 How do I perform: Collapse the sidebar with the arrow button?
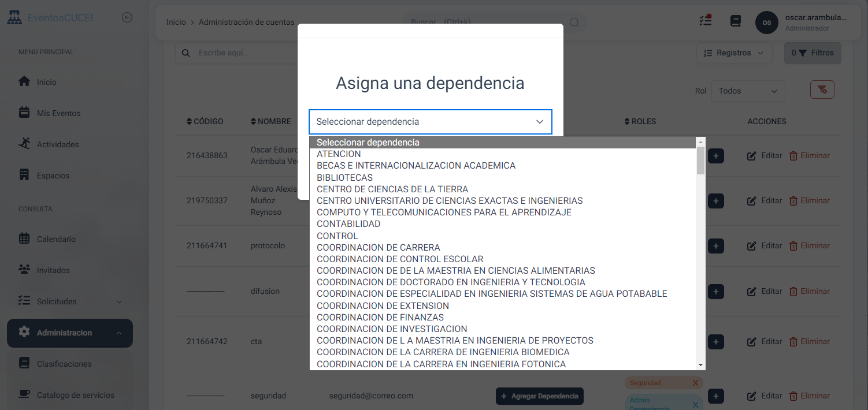pyautogui.click(x=127, y=17)
